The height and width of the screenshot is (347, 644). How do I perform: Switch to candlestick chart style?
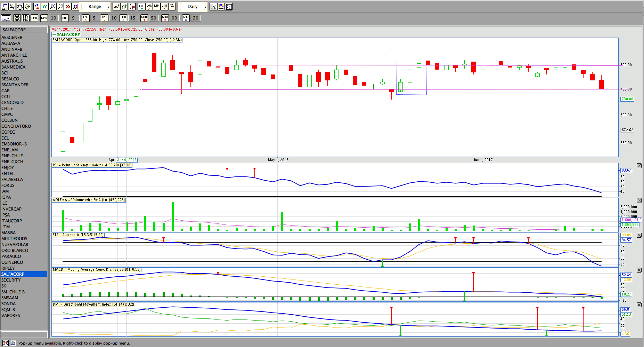click(x=132, y=7)
